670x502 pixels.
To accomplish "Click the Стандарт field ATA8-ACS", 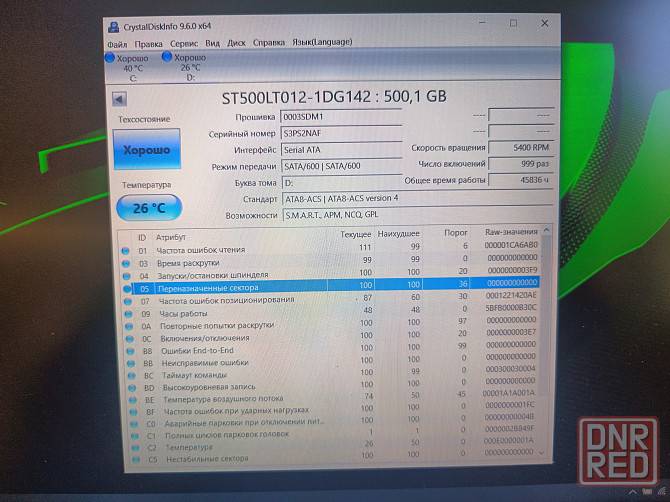I will pos(417,199).
